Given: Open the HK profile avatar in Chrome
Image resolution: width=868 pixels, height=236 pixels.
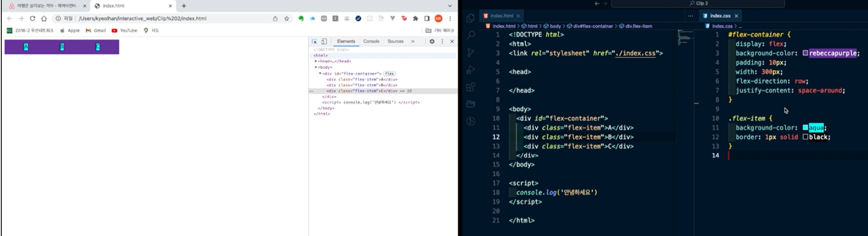Looking at the screenshot, I should pyautogui.click(x=438, y=19).
